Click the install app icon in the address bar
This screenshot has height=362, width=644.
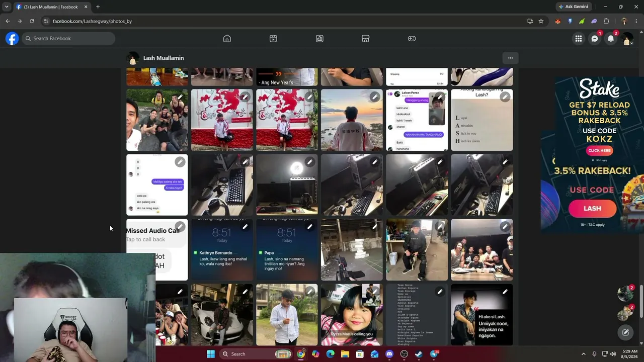point(530,21)
